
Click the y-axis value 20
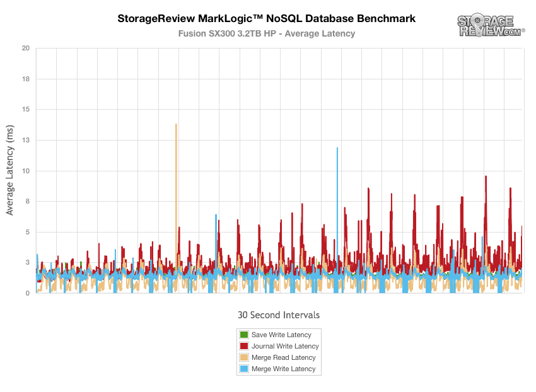tap(26, 48)
